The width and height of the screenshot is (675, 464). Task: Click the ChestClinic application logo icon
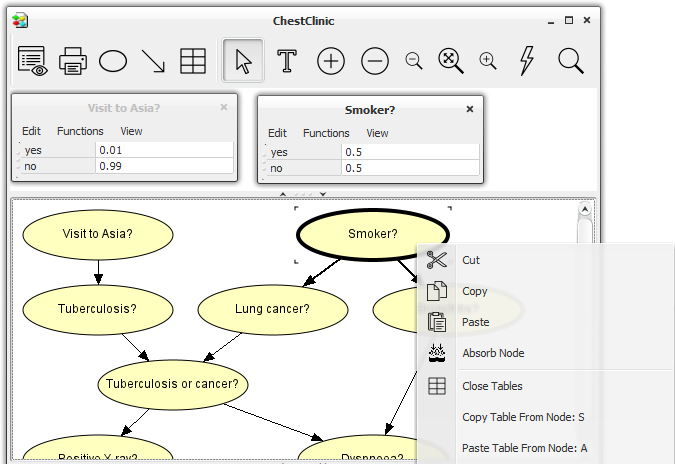point(20,20)
